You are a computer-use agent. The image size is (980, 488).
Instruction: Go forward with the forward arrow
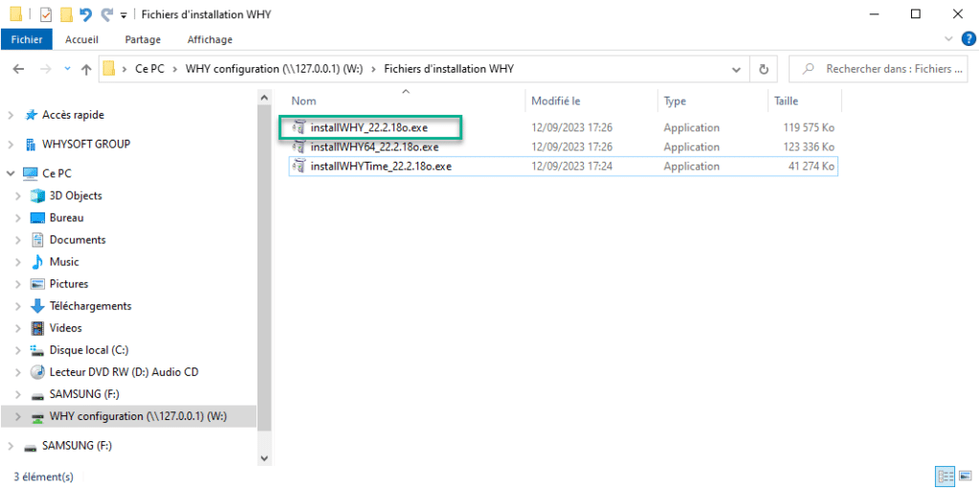click(46, 69)
